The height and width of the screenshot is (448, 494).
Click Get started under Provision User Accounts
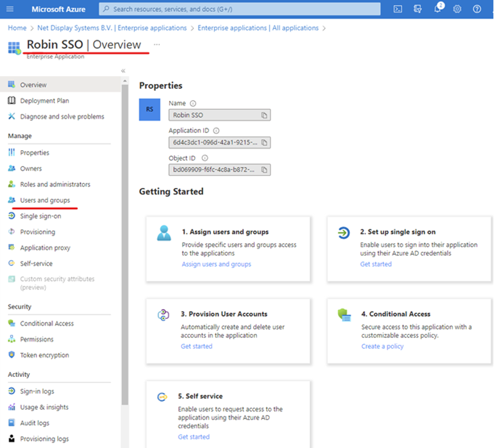click(x=197, y=347)
